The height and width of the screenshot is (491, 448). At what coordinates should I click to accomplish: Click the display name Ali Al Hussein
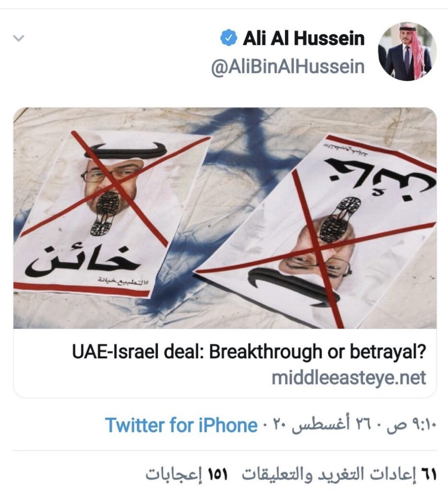tap(304, 38)
